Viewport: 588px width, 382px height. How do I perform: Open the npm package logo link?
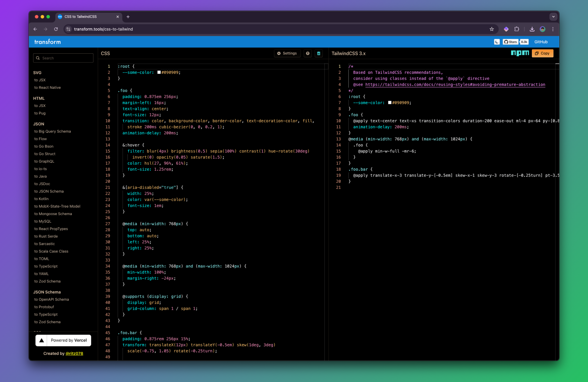coord(520,53)
